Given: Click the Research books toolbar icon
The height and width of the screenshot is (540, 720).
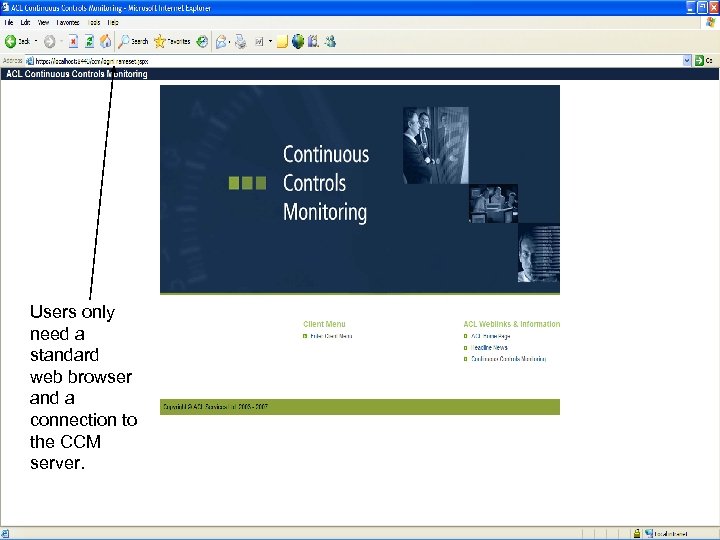Looking at the screenshot, I should [x=313, y=42].
